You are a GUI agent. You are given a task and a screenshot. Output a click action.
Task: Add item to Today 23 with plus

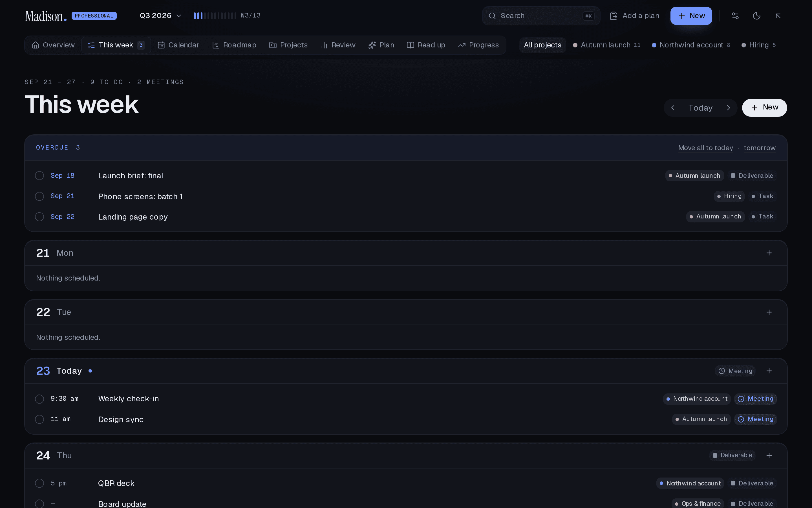click(769, 371)
